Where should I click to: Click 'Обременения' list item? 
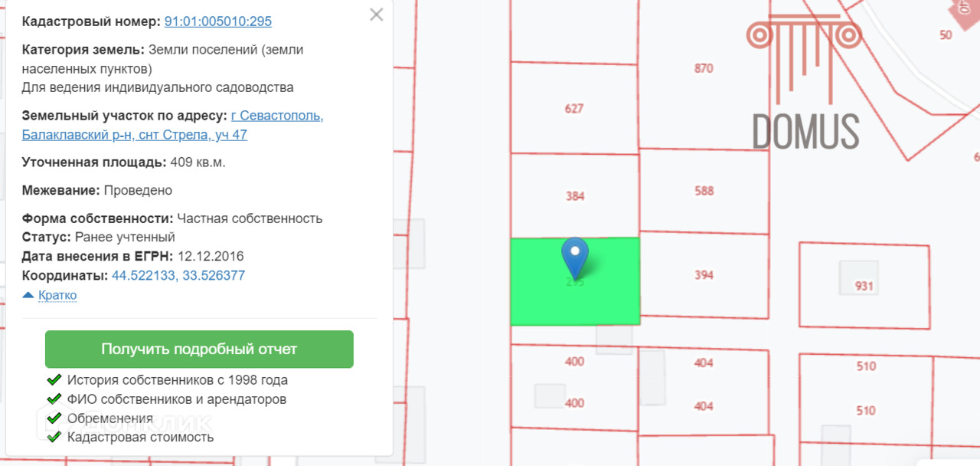110,418
